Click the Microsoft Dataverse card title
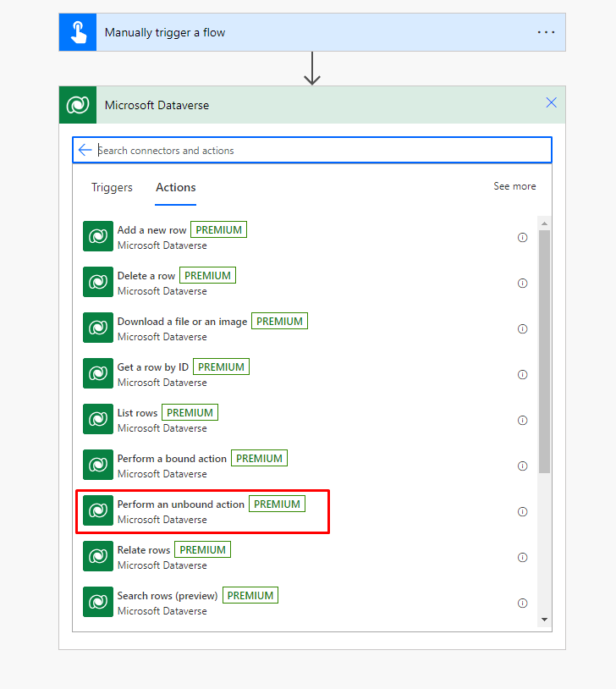 pos(157,105)
